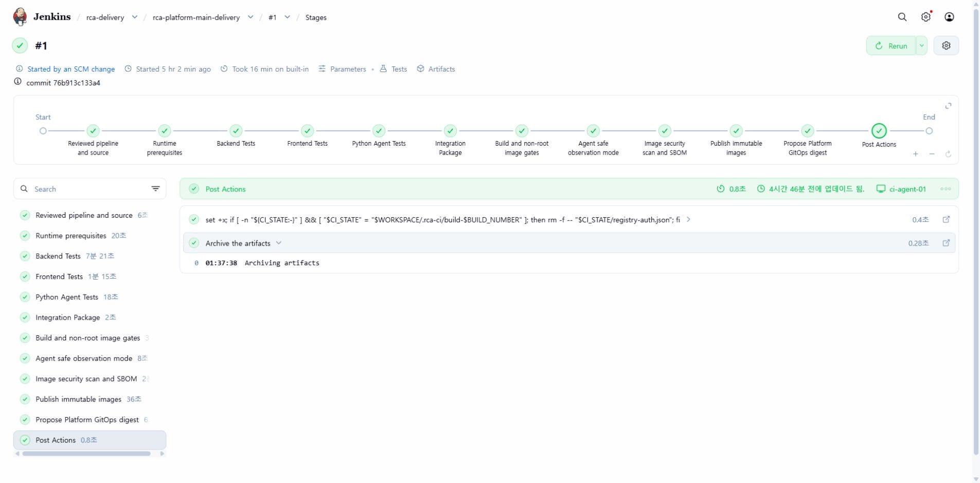
Task: Open the rca-delivery breadcrumb link
Action: [x=105, y=18]
